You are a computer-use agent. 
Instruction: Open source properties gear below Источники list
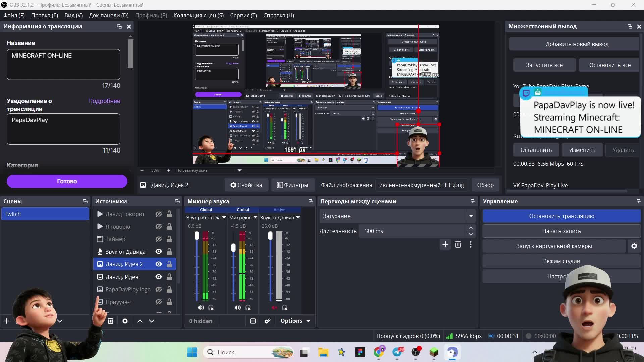click(125, 321)
